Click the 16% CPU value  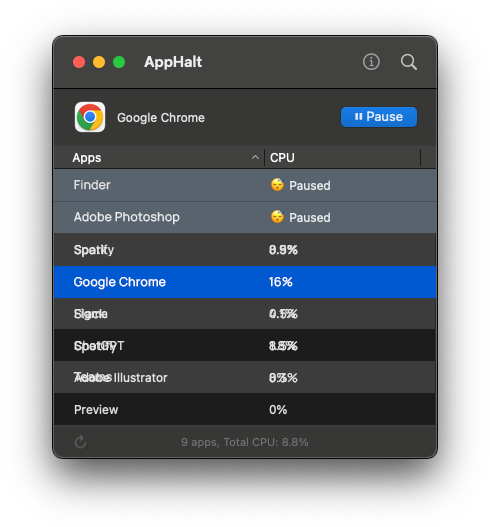click(x=281, y=282)
